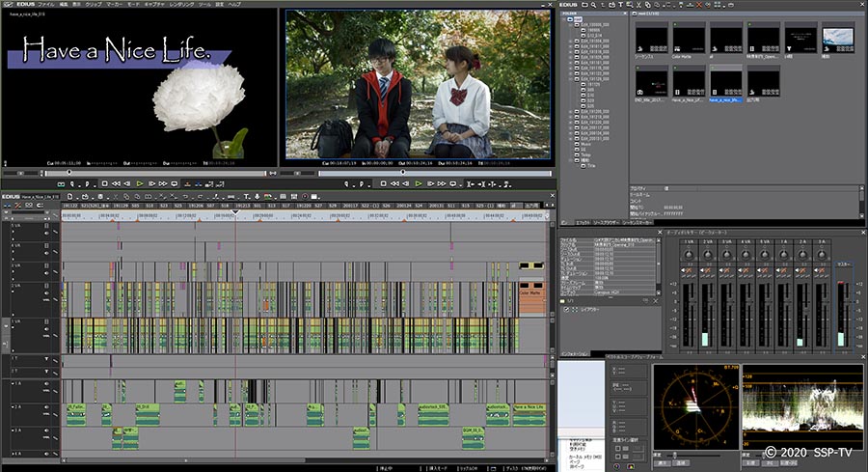
Task: Delete selected clip with red X icon
Action: 699,5
